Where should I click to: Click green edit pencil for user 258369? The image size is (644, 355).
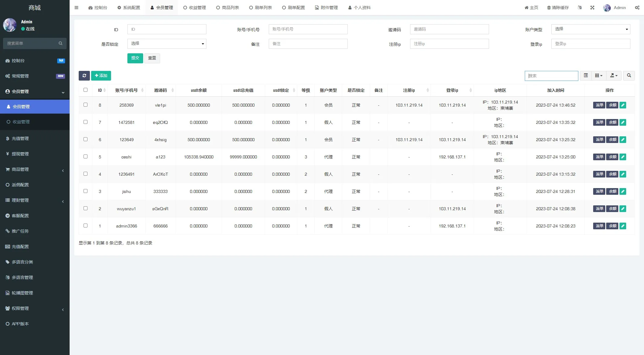pos(623,105)
